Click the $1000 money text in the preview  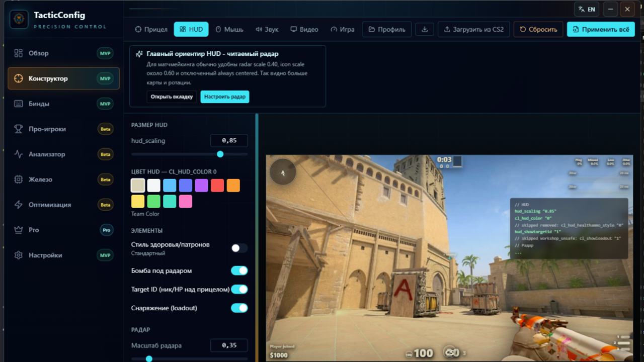point(279,355)
